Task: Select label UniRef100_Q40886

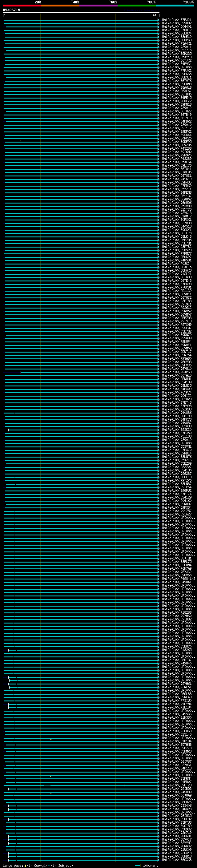Action: [176, 413]
